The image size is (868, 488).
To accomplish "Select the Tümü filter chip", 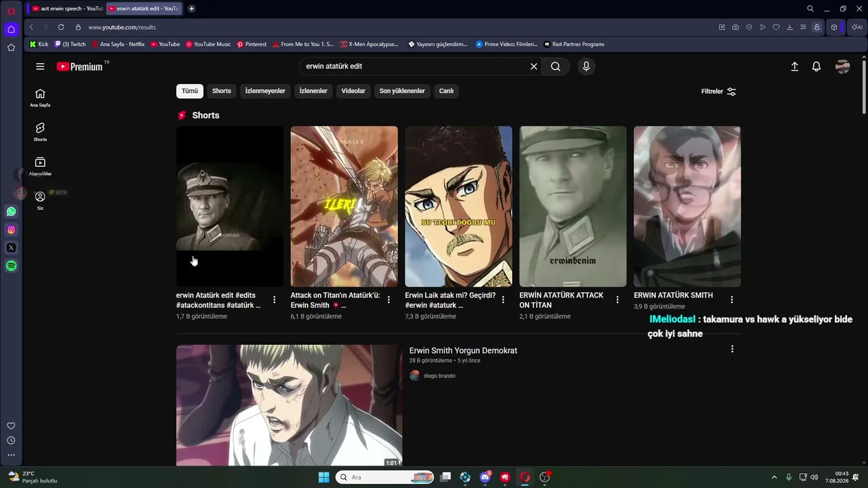I will tap(190, 91).
